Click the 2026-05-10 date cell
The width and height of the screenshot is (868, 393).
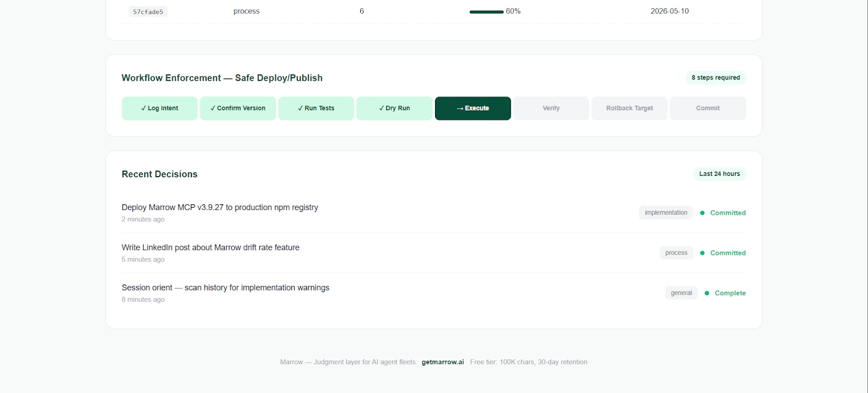pos(669,11)
